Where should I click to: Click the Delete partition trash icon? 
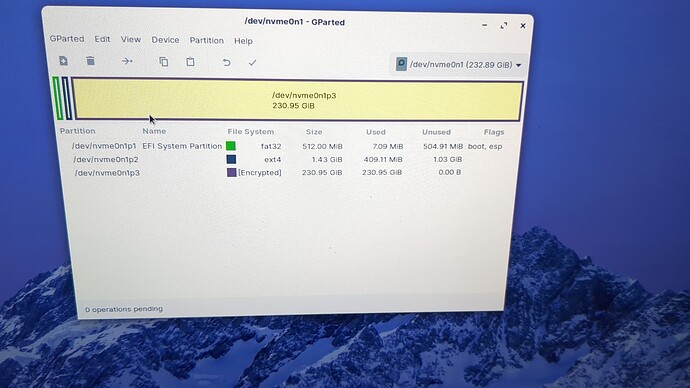point(90,61)
